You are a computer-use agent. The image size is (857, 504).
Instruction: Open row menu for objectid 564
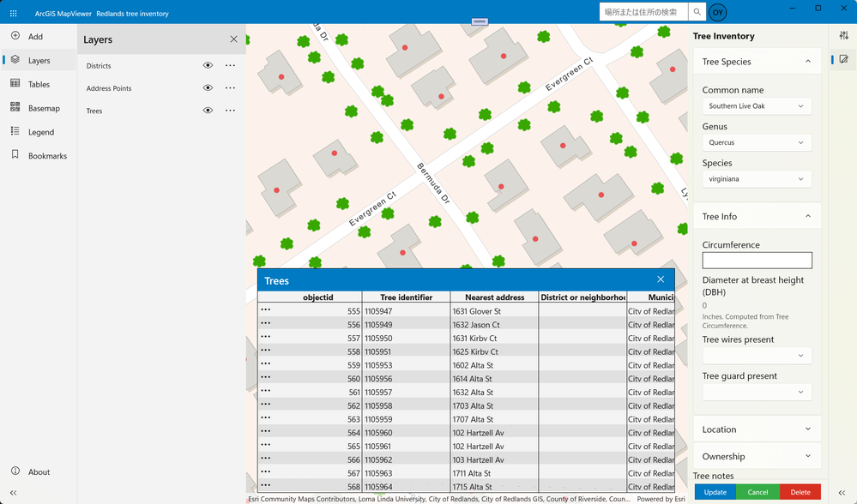pos(266,431)
